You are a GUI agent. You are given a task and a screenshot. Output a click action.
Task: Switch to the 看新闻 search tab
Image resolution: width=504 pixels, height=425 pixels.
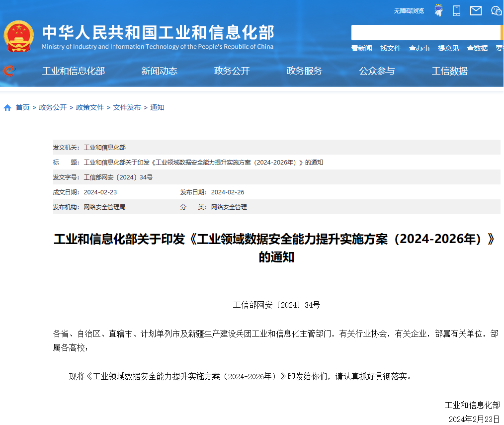(361, 48)
